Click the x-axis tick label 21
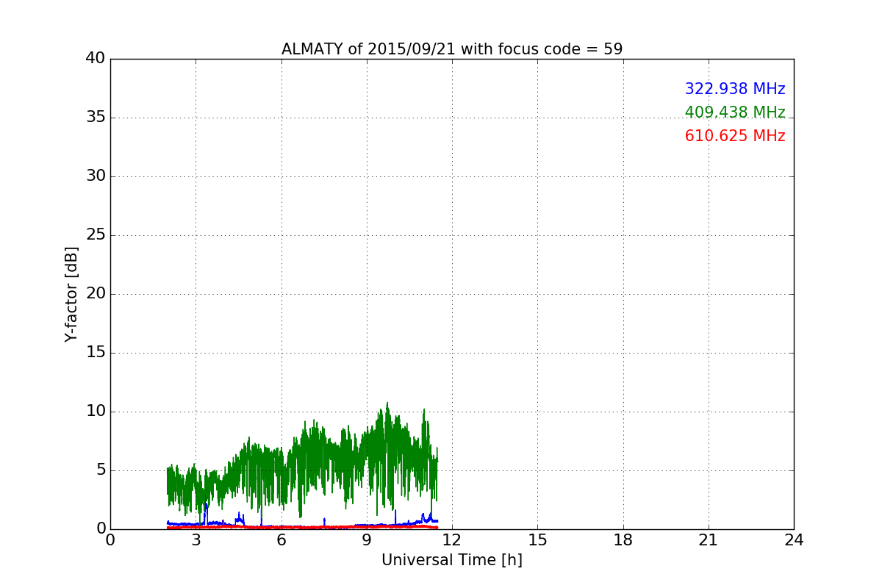This screenshot has height=588, width=882. pyautogui.click(x=709, y=540)
